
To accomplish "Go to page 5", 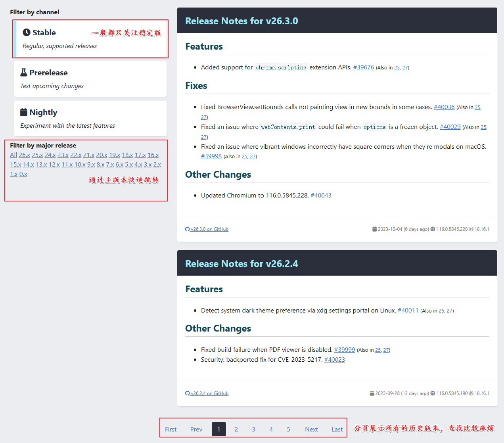I will 289,429.
